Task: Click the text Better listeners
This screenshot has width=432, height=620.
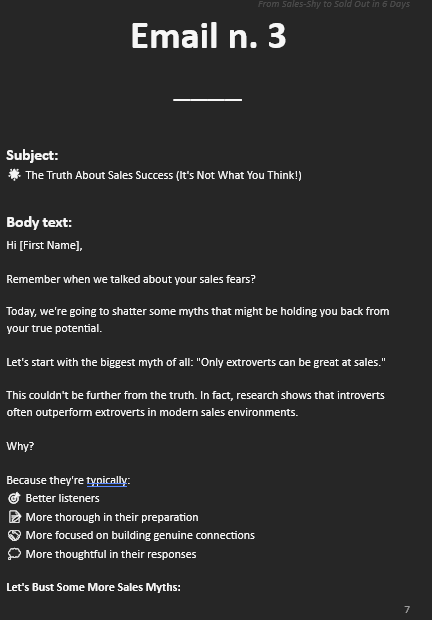Action: coord(62,498)
